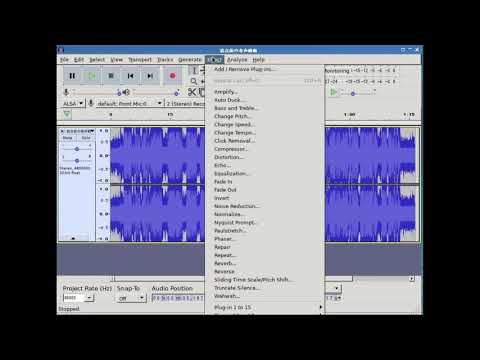Open the File menu

point(64,60)
